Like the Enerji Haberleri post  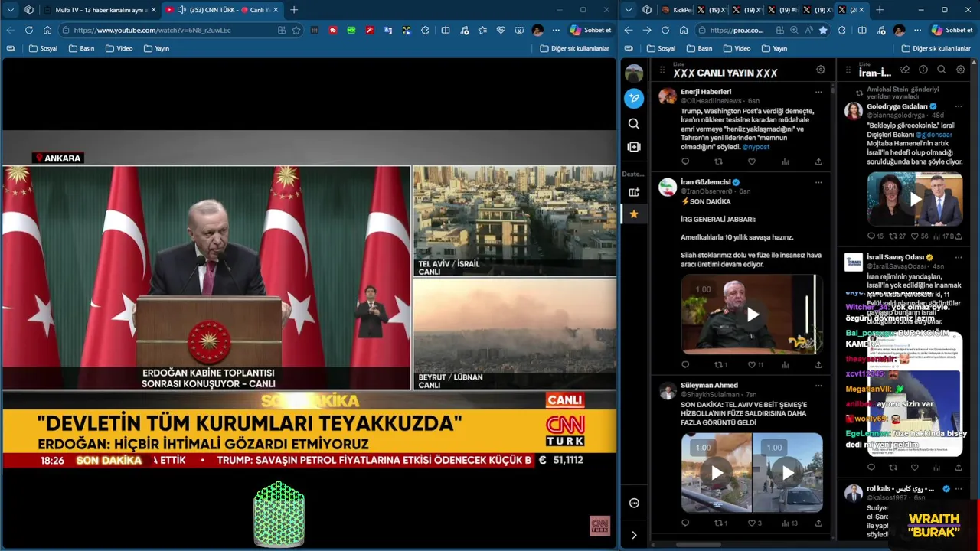click(752, 161)
